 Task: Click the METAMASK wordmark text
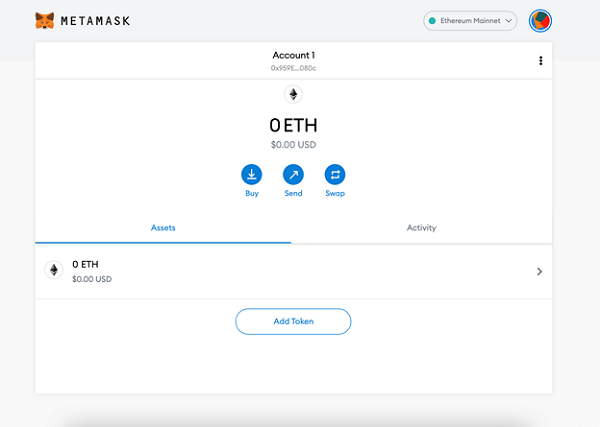tap(95, 21)
